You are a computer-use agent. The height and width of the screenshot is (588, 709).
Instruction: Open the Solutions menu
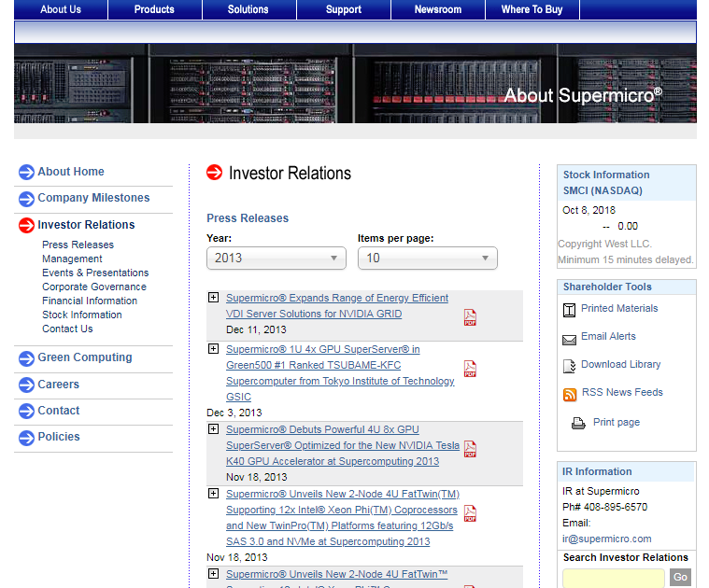[248, 9]
